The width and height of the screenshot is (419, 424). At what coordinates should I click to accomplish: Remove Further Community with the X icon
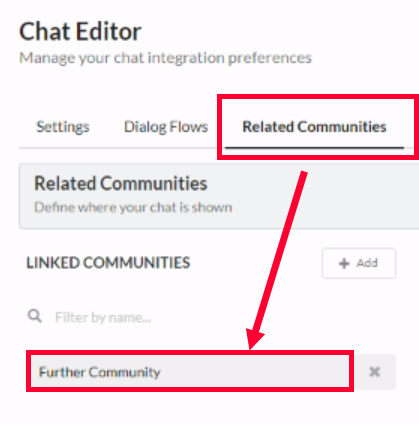375,371
